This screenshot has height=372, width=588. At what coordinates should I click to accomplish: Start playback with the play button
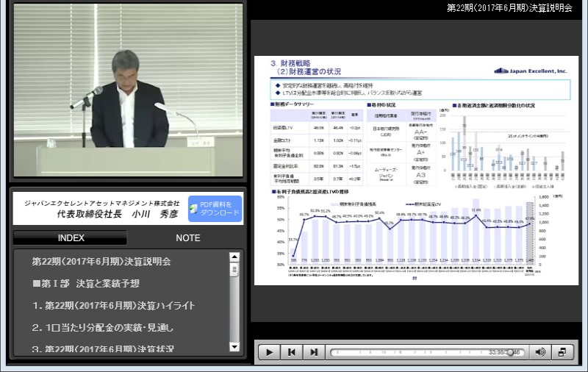tap(269, 352)
